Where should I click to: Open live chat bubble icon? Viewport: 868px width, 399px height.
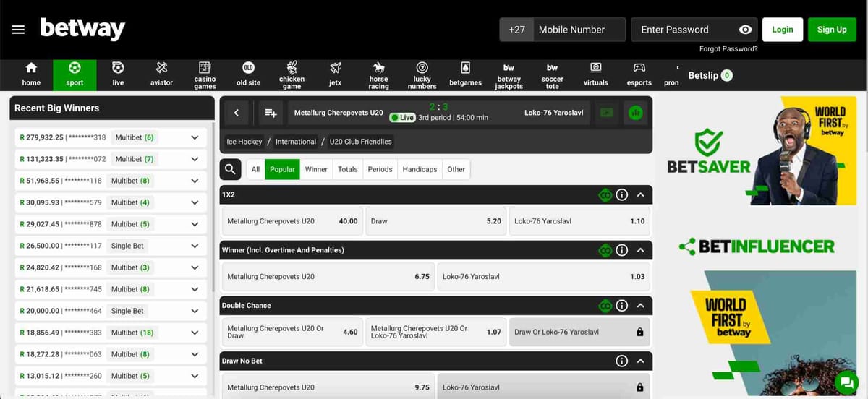point(846,382)
